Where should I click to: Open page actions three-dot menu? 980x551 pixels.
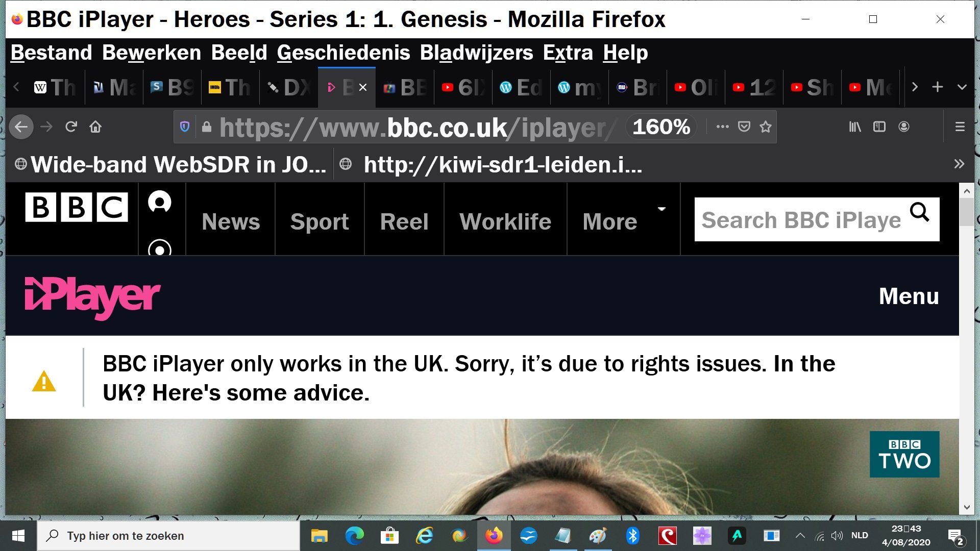(722, 127)
